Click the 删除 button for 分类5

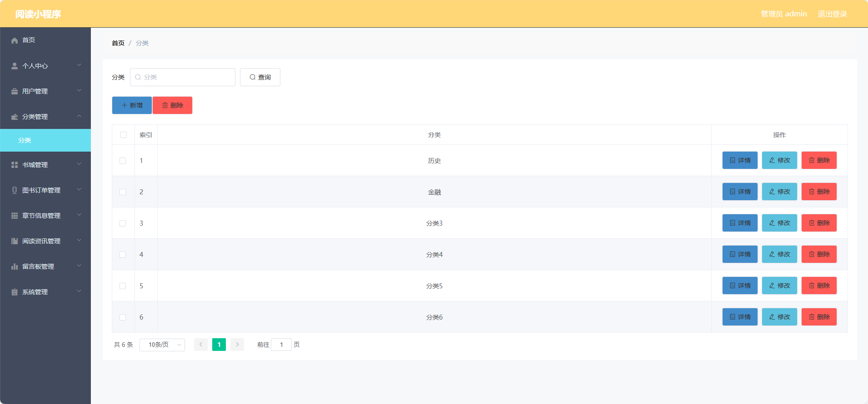(819, 286)
